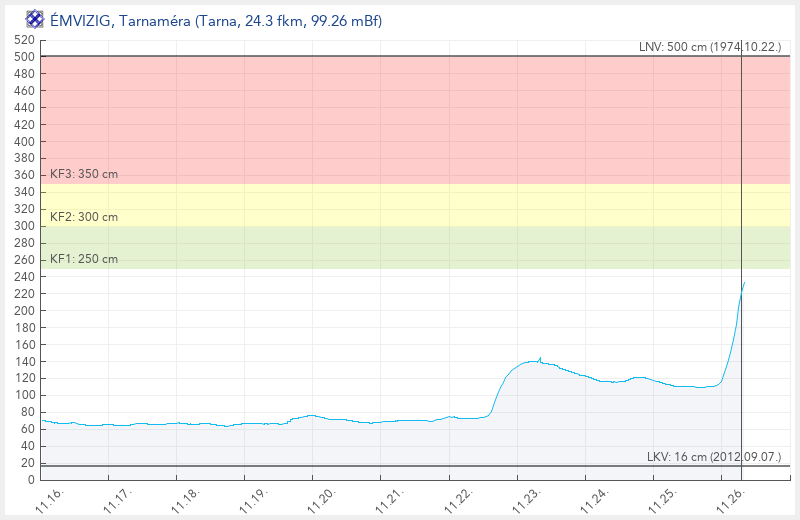This screenshot has height=520, width=800.
Task: Select the 11.23. date on x-axis
Action: click(x=528, y=497)
